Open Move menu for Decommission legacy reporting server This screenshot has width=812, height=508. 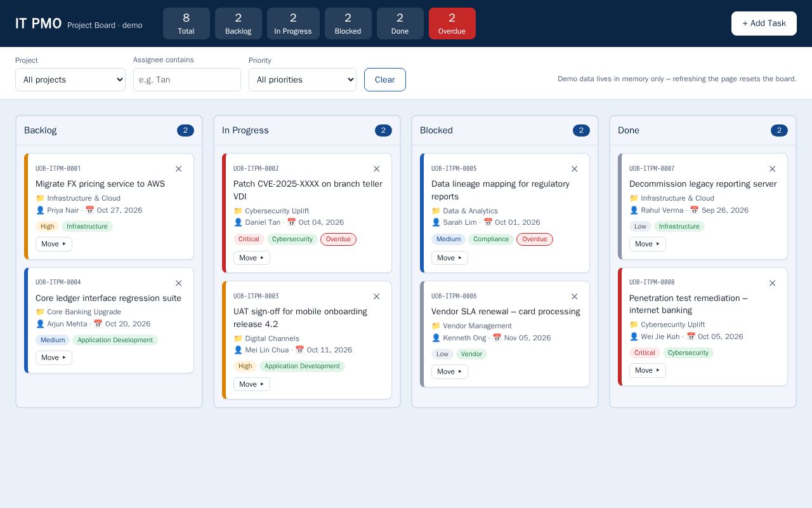pos(648,244)
